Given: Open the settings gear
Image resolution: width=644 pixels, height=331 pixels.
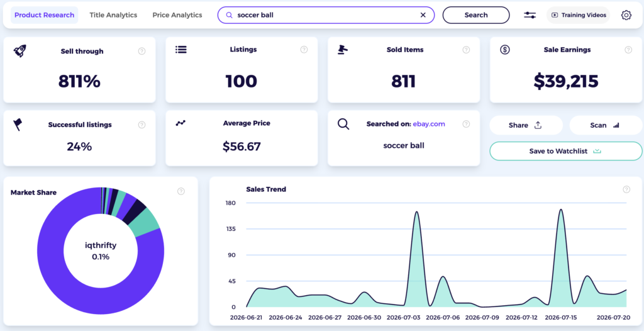Looking at the screenshot, I should (x=626, y=15).
